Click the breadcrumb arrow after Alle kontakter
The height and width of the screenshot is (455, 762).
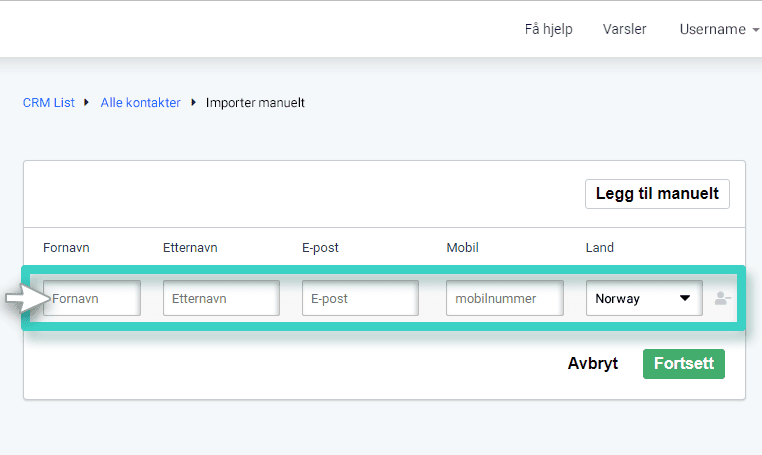coord(193,103)
